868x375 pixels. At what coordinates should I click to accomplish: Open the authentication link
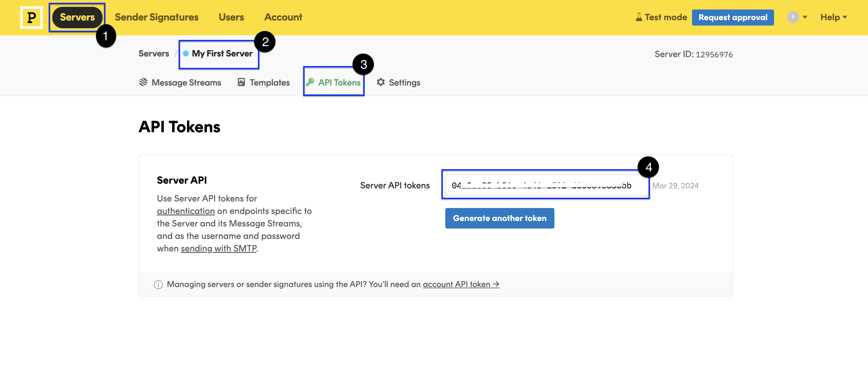tap(186, 211)
